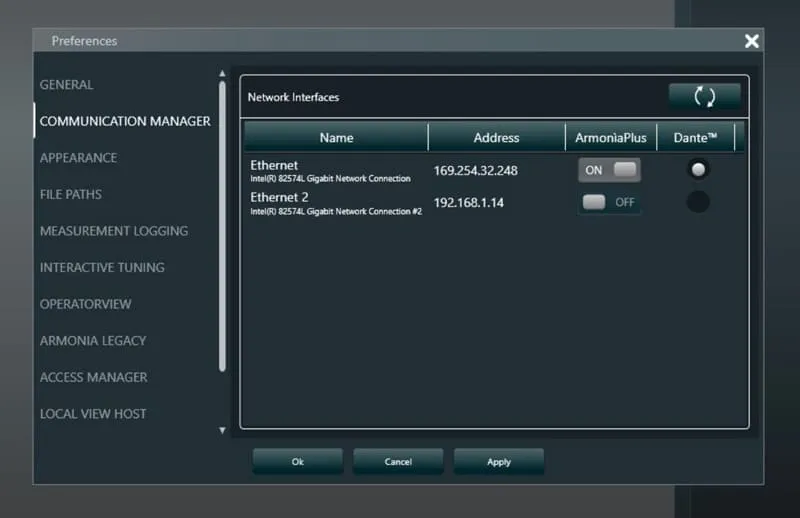
Task: Turn off ArmoniaPlus for Ethernet
Action: (x=609, y=170)
